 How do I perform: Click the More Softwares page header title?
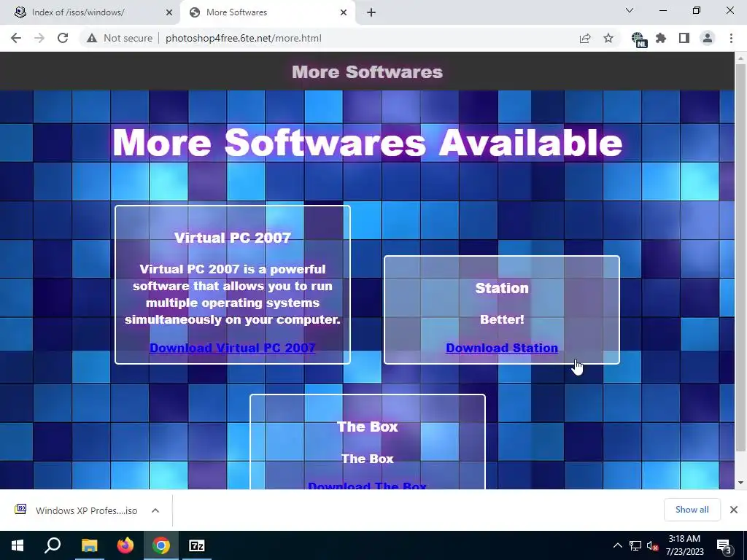click(368, 72)
